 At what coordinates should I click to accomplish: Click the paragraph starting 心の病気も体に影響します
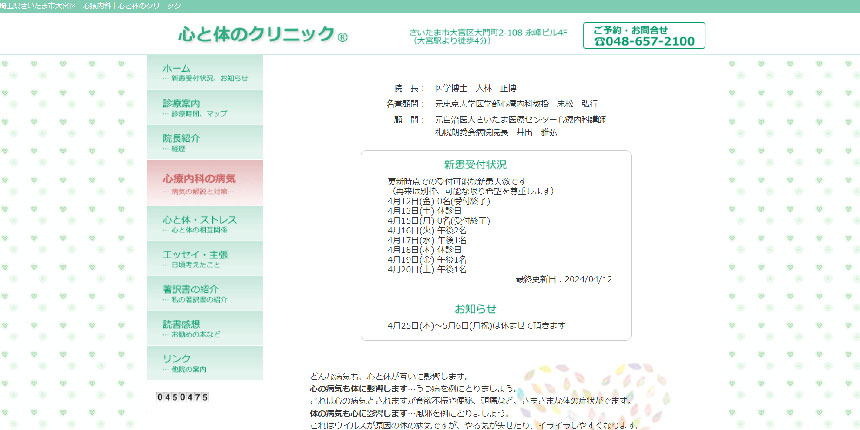pos(413,388)
